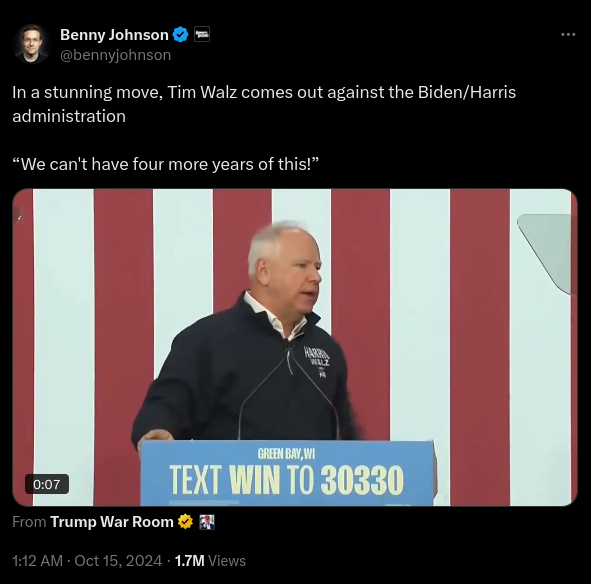The width and height of the screenshot is (591, 584).
Task: Click the Trump War Room affiliate image badge
Action: pos(207,522)
